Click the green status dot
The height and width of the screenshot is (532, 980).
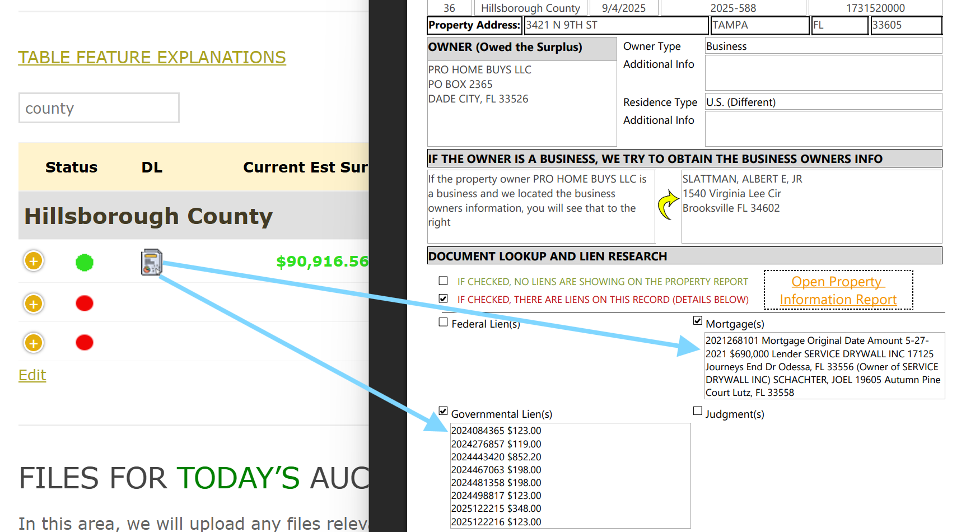point(85,262)
